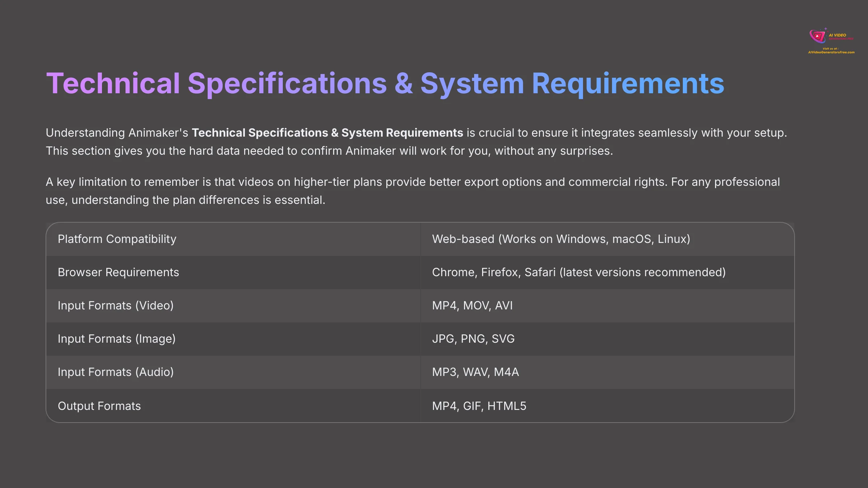Click the sentence 'This section gives you the hard data'
Viewport: 868px width, 488px height.
(329, 151)
